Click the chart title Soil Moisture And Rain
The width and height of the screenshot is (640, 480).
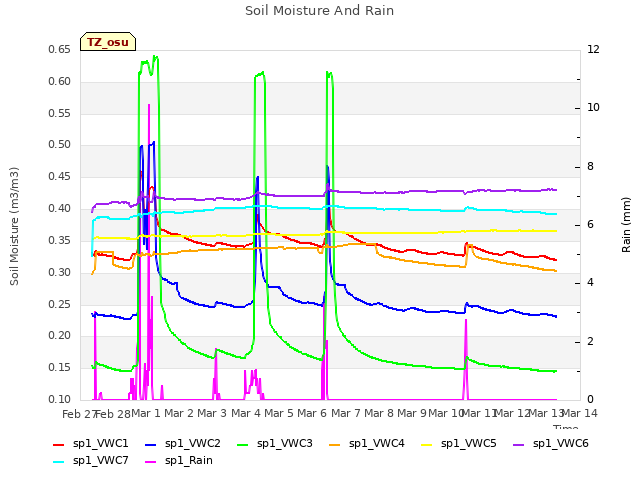(319, 11)
